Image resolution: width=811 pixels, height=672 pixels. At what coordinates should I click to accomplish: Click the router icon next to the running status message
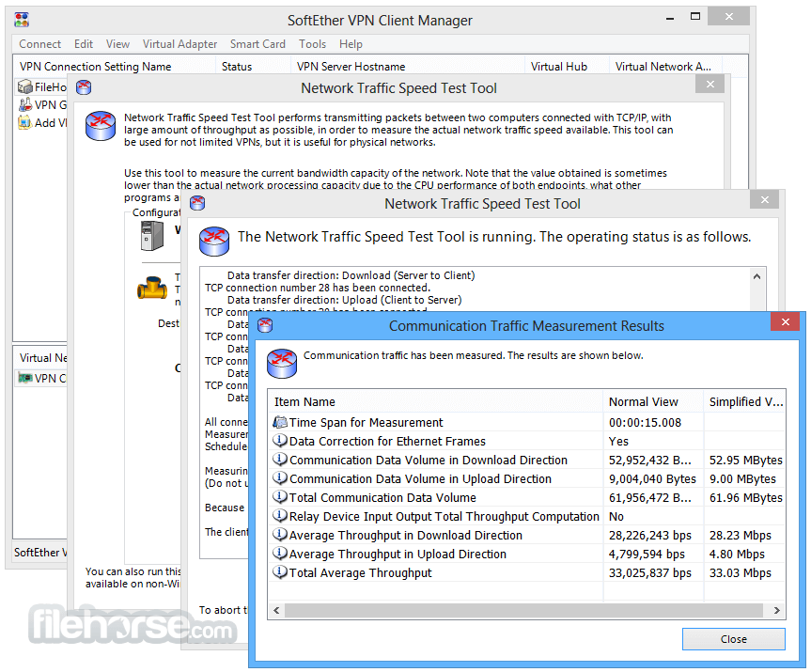[x=214, y=241]
